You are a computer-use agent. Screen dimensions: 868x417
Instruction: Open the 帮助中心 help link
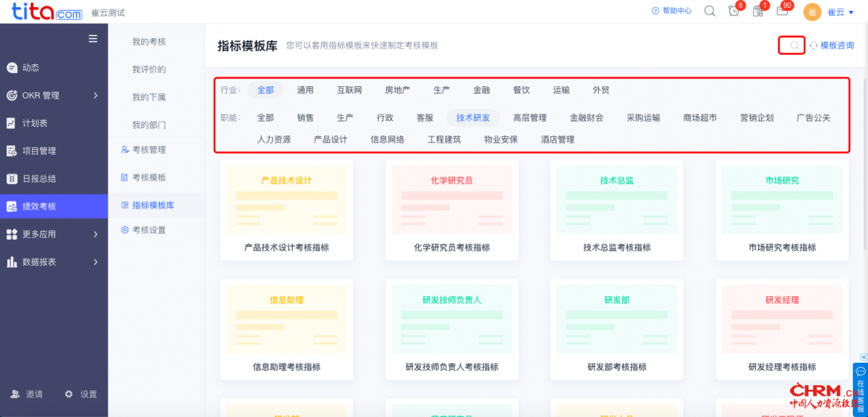(671, 11)
